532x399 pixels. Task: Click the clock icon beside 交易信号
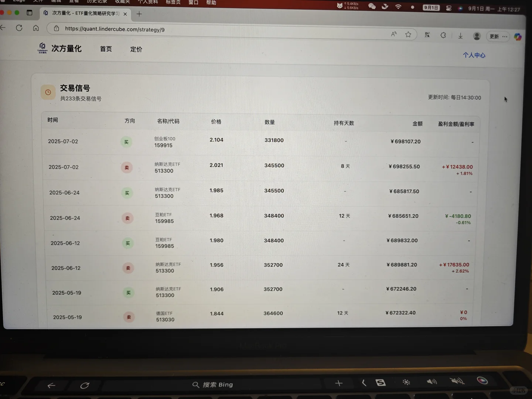pos(48,92)
